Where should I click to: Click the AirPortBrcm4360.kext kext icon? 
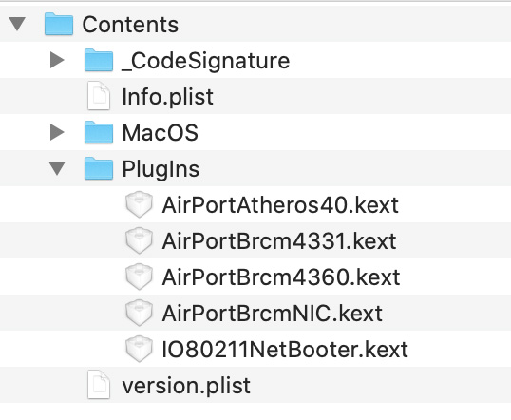(139, 277)
